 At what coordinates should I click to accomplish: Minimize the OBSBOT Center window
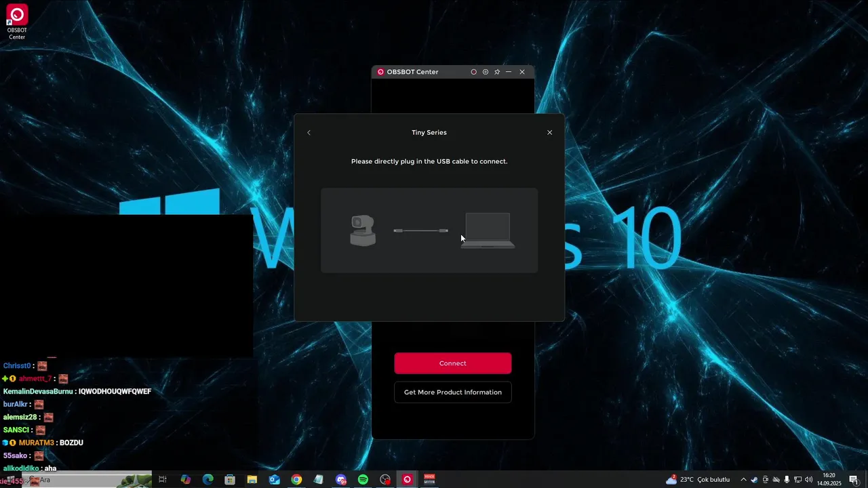pos(509,72)
